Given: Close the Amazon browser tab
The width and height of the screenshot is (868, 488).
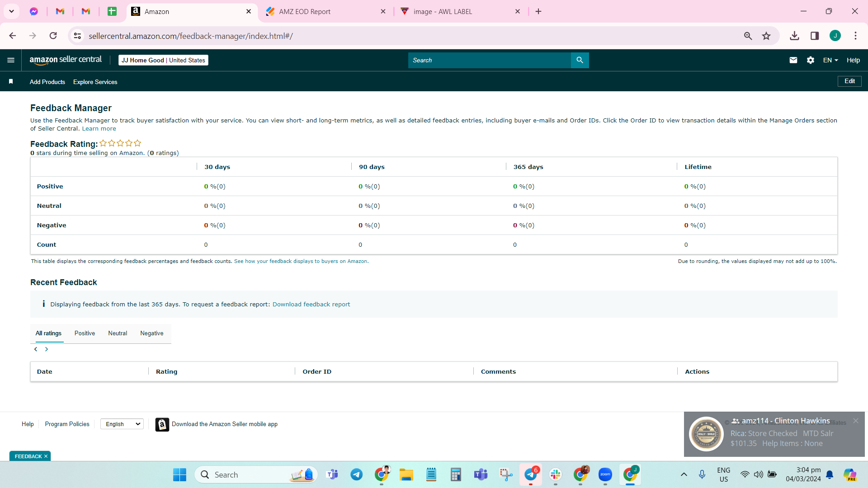Looking at the screenshot, I should (x=249, y=11).
